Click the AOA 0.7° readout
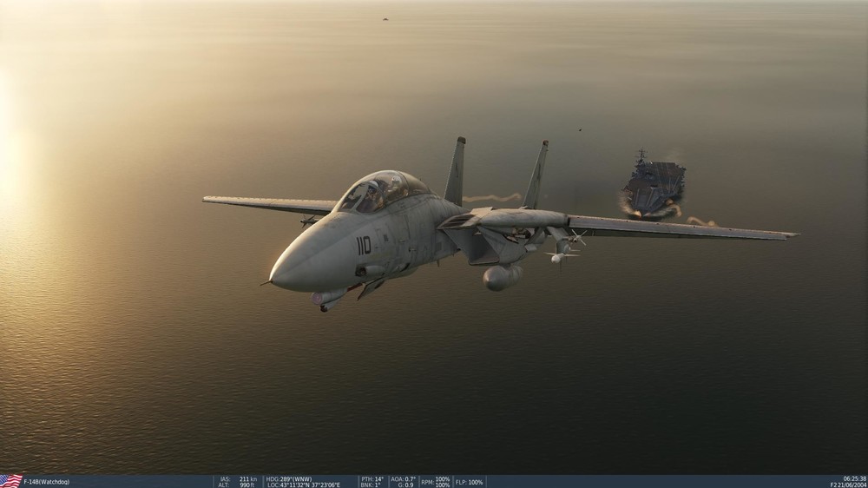Image resolution: width=868 pixels, height=488 pixels. coord(403,479)
